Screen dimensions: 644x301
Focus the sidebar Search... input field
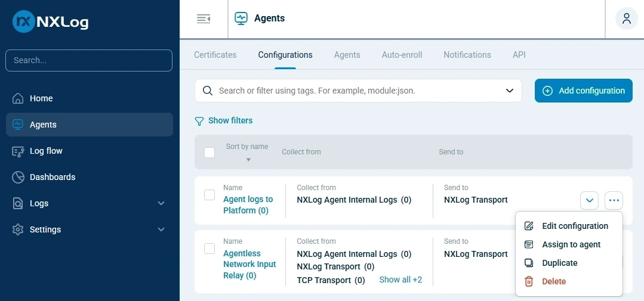[89, 60]
